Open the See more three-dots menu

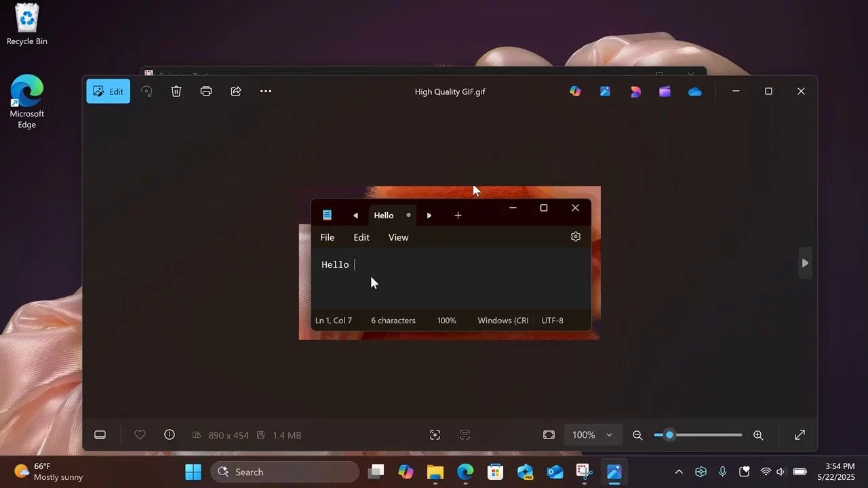pos(266,91)
